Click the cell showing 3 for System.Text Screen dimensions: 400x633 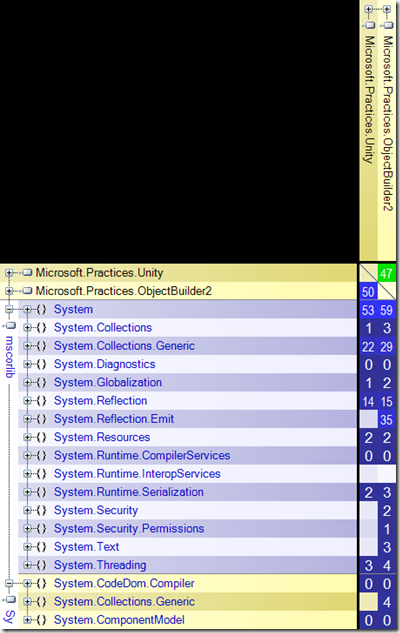tap(387, 547)
